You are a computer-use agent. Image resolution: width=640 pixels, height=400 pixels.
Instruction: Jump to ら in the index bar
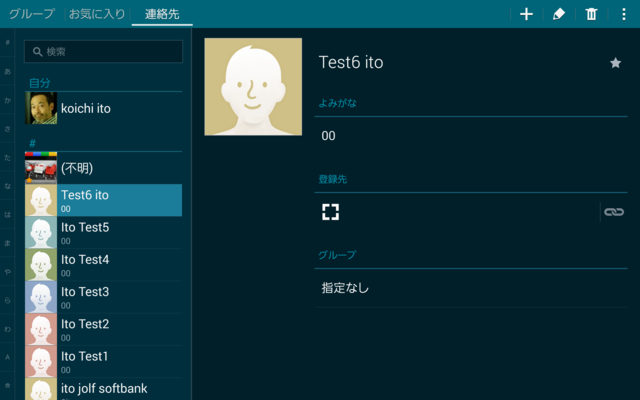(7, 300)
